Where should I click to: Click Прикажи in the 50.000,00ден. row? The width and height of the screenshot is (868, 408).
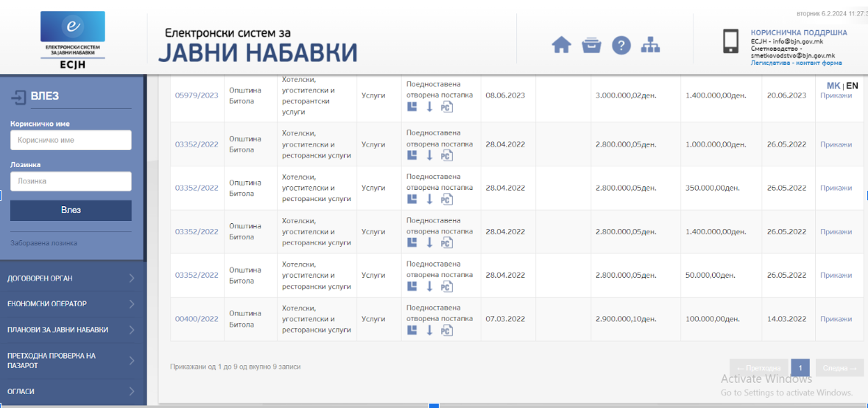(x=836, y=275)
